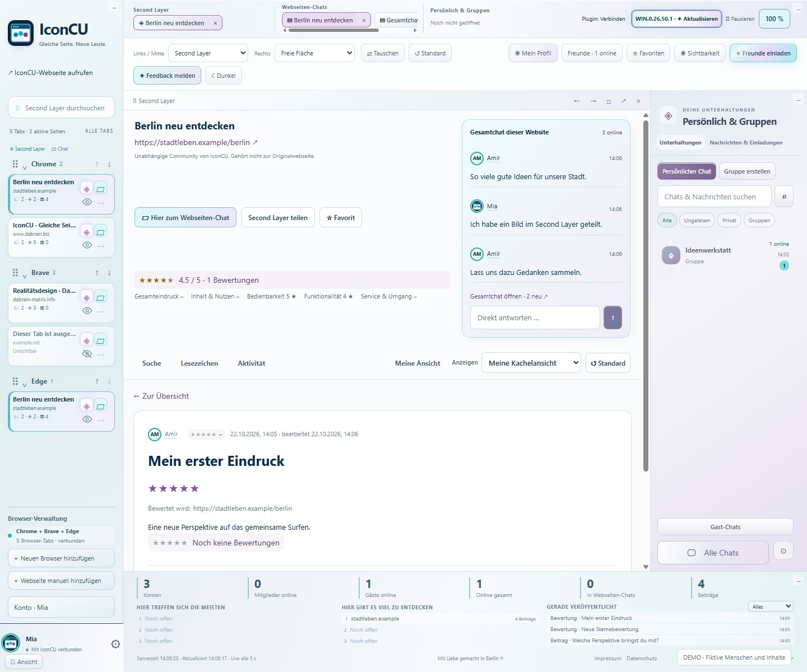Screen dimensions: 807x672
Task: Move the Chrome group down with arrow
Action: point(109,164)
